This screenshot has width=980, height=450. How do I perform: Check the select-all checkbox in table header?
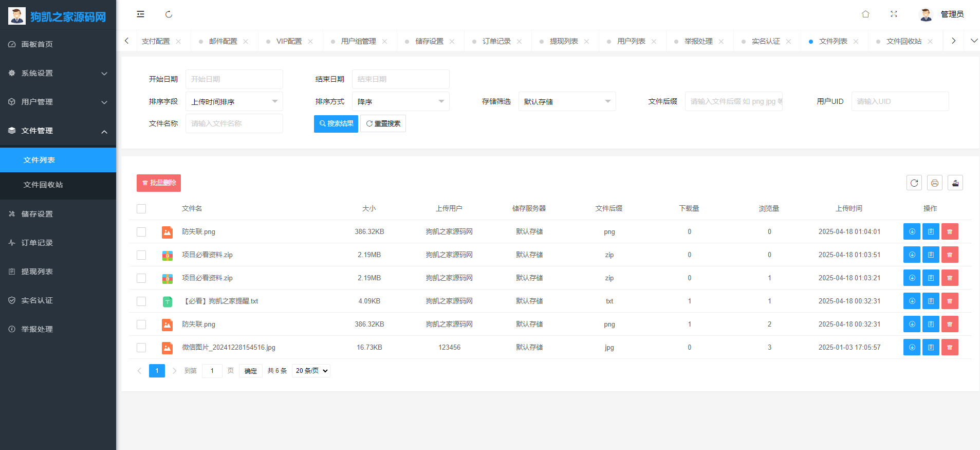[141, 209]
